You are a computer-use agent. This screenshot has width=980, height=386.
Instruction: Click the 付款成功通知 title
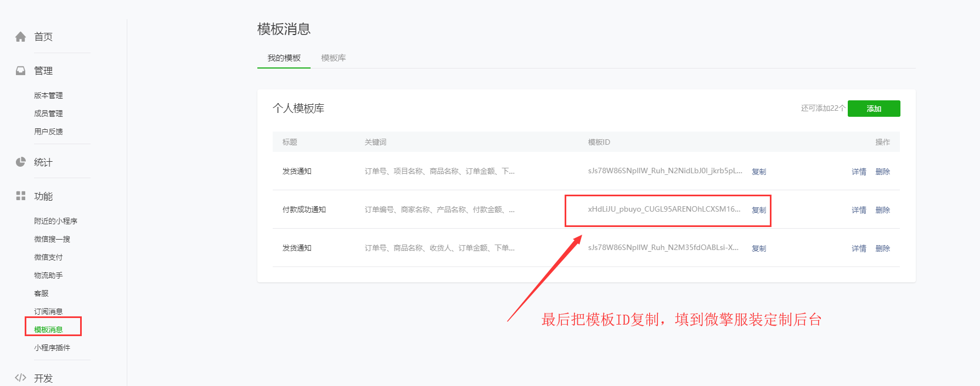point(304,209)
